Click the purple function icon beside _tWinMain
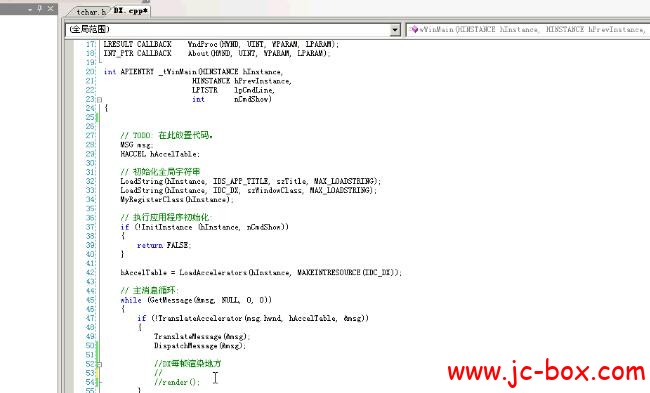Viewport: 650px width, 393px height. [413, 29]
